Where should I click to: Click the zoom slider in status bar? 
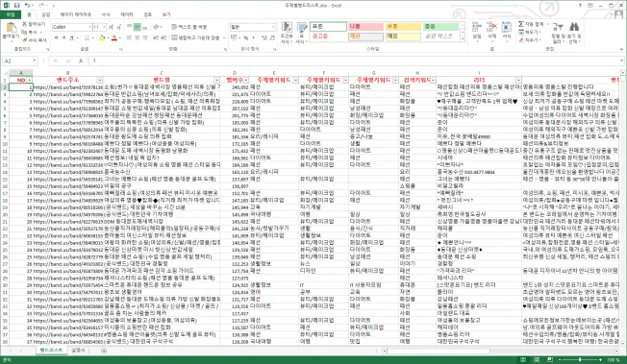click(x=580, y=360)
